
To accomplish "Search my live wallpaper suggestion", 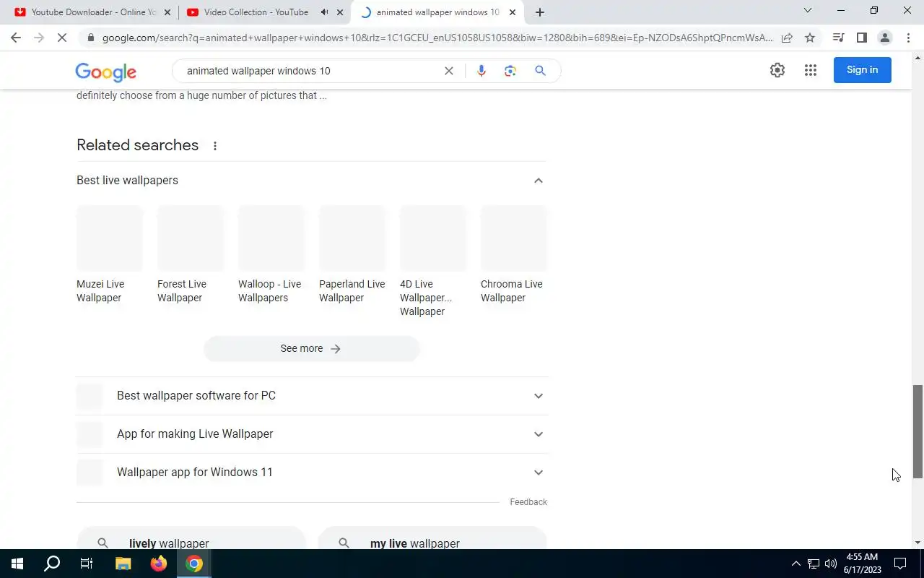I will point(432,538).
